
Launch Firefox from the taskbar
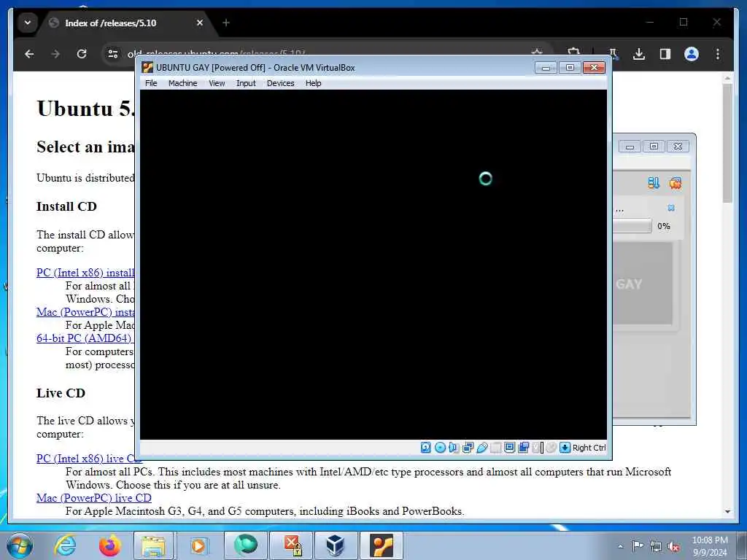tap(109, 545)
